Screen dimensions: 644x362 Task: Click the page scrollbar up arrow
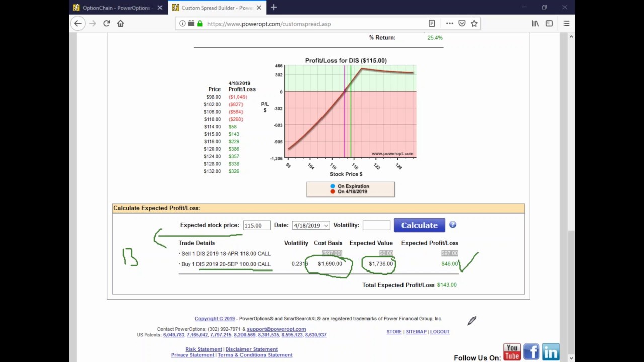pos(571,37)
